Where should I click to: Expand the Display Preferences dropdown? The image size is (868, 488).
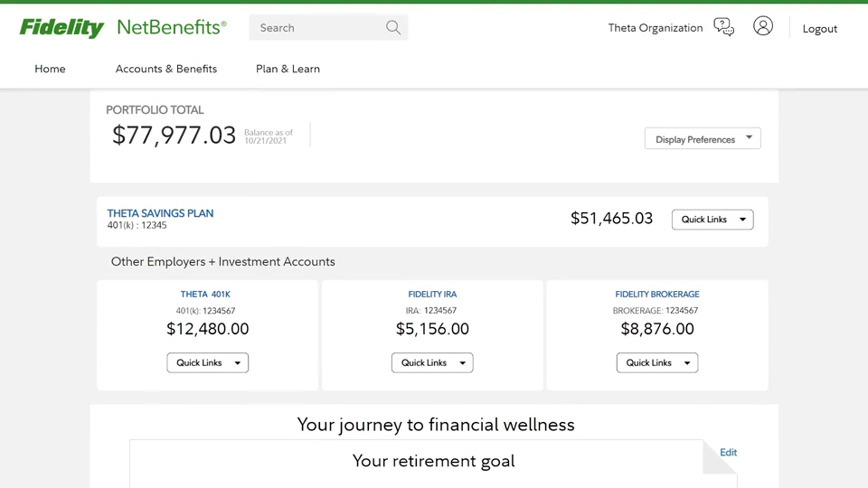pos(703,139)
